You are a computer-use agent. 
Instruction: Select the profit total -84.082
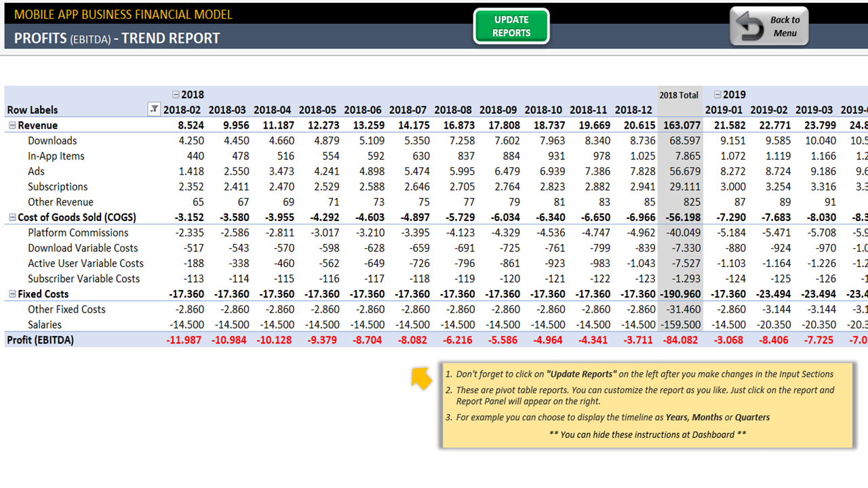tap(682, 340)
